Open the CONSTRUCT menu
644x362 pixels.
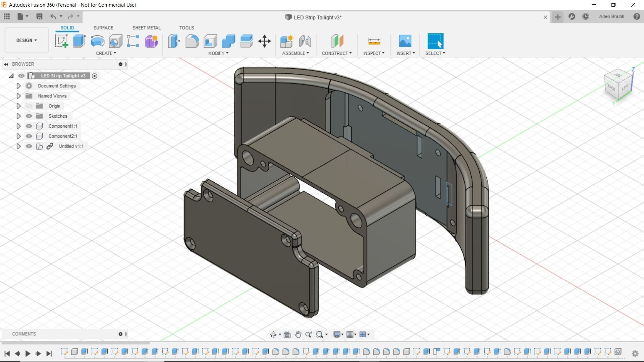tap(337, 53)
